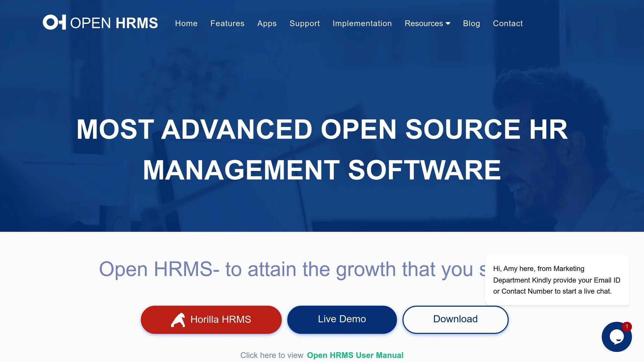Select the gorilla icon on Horilla HRMS button
Viewport: 644px width, 362px height.
click(178, 319)
